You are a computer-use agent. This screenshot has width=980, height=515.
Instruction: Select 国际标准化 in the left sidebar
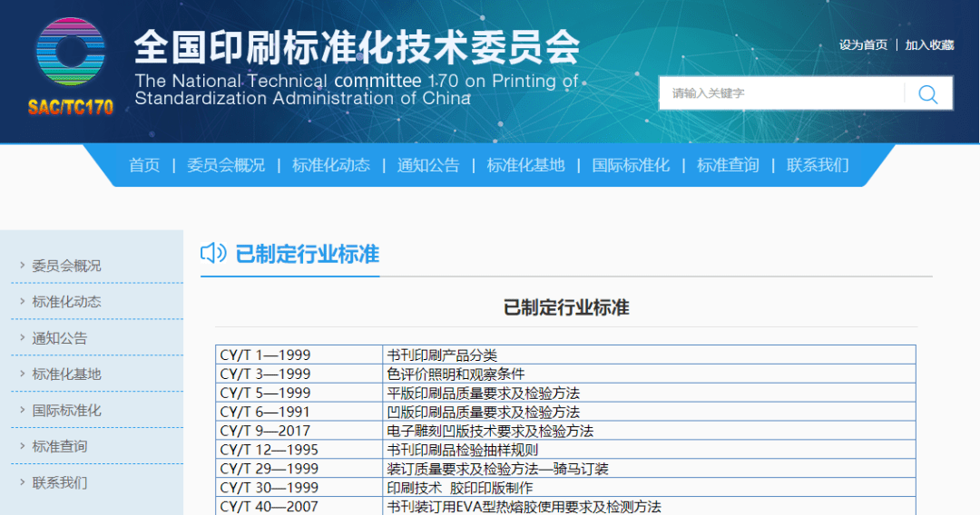point(66,411)
